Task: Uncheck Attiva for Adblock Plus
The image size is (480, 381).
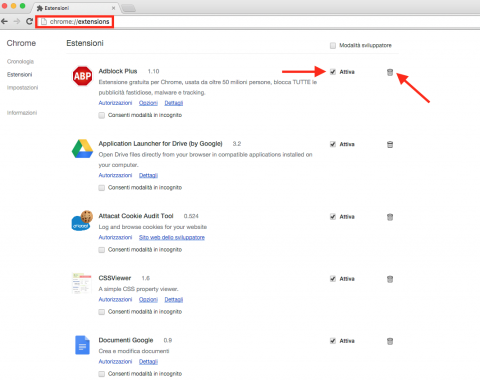Action: tap(333, 72)
